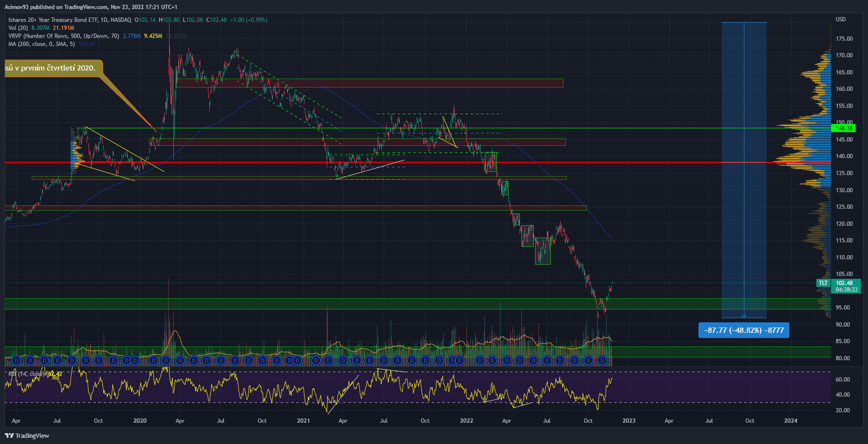The width and height of the screenshot is (868, 444).
Task: Open the USD currency selector
Action: (x=841, y=19)
